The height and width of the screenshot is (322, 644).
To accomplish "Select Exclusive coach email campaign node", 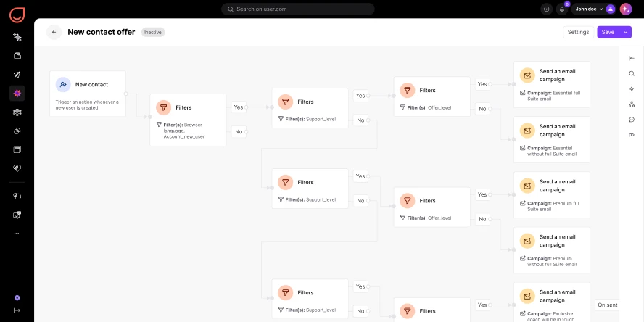I will coord(552,302).
